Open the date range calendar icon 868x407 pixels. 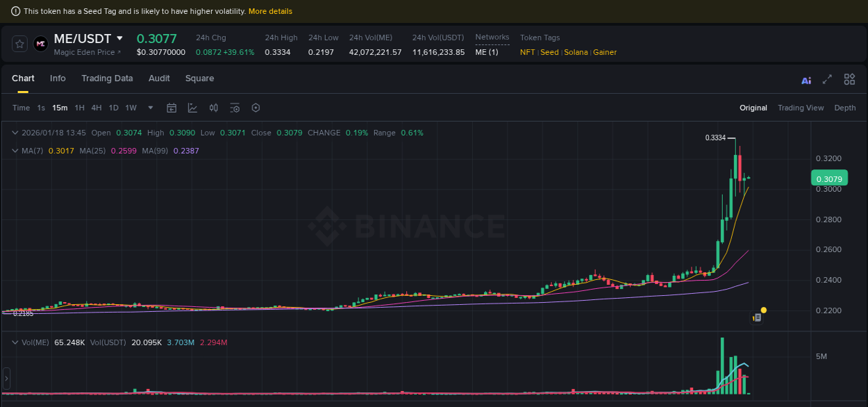pos(172,108)
